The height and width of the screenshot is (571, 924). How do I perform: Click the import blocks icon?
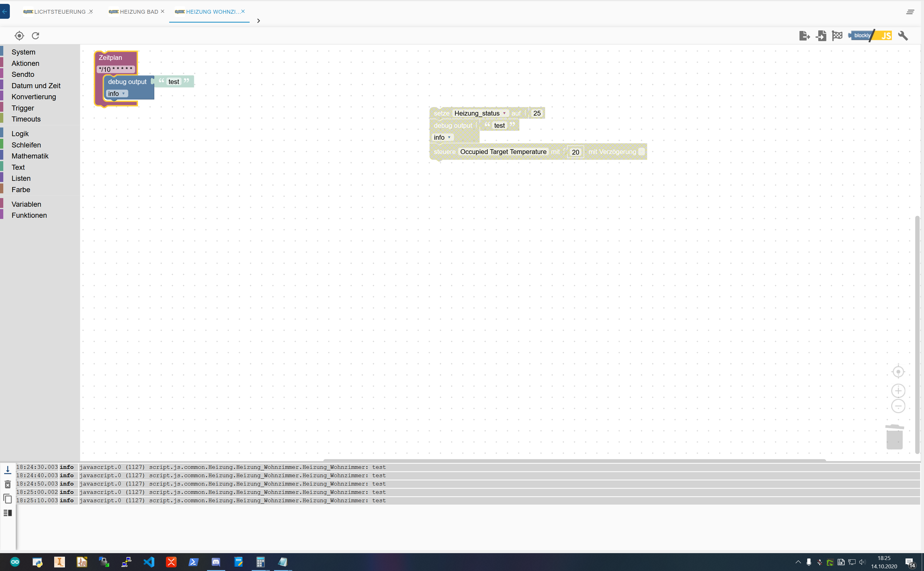(821, 35)
